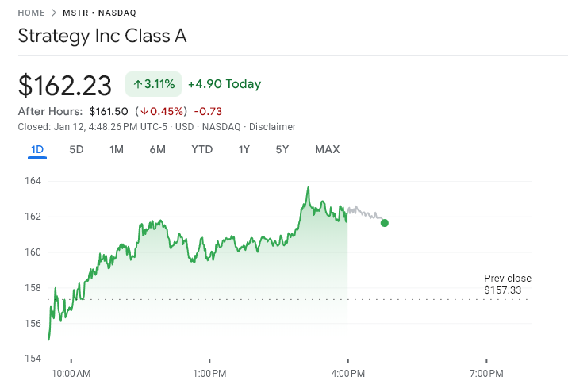This screenshot has width=568, height=392.
Task: Click the green 3.11% gain badge
Action: (154, 84)
